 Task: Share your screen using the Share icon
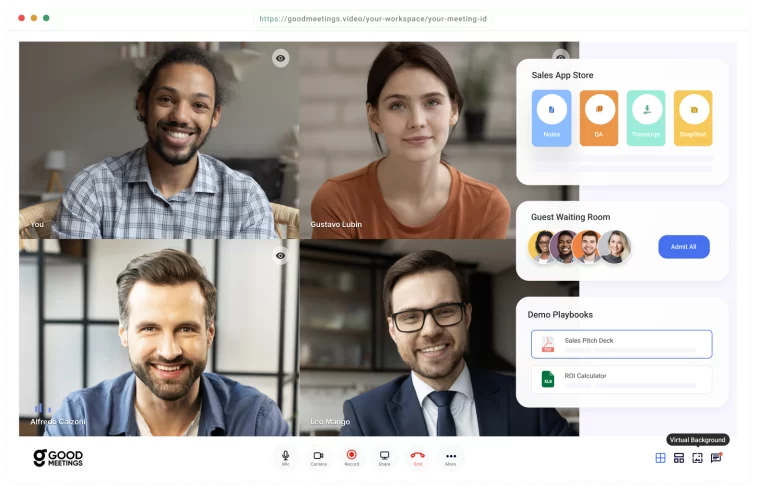click(x=384, y=456)
